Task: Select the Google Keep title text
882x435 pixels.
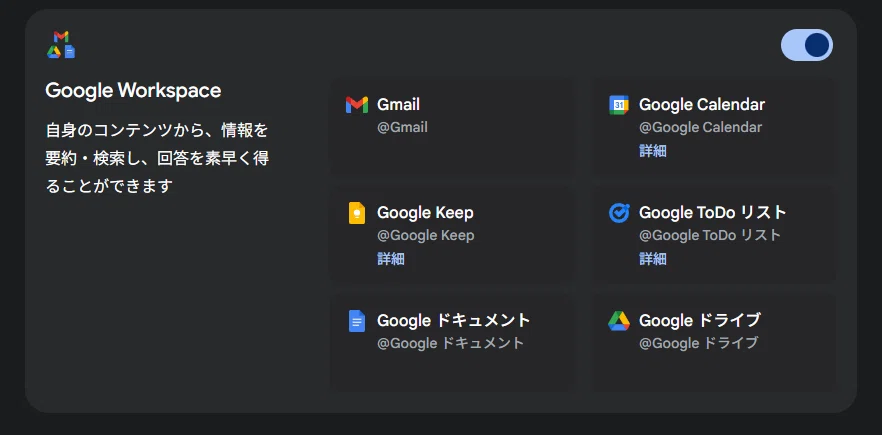Action: coord(425,213)
